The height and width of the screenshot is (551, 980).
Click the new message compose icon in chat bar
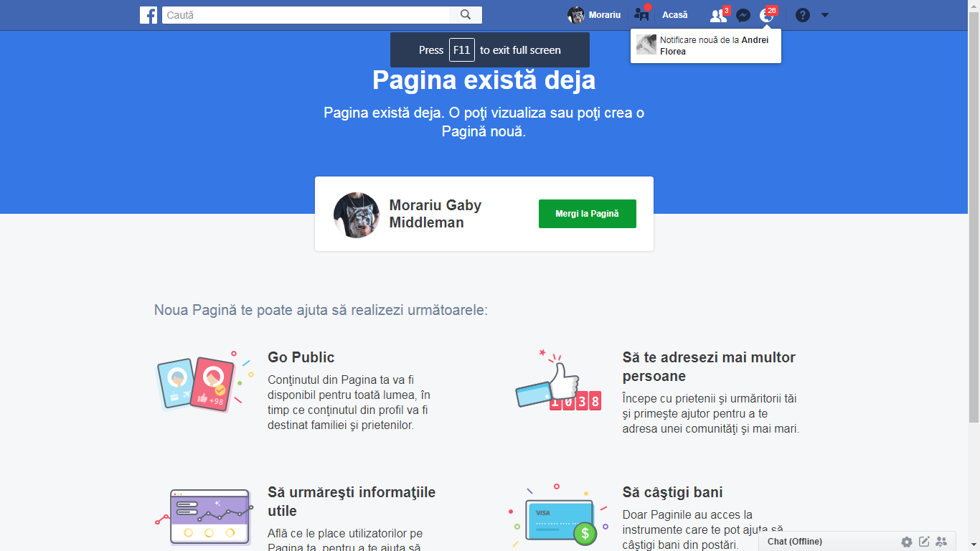tap(924, 542)
